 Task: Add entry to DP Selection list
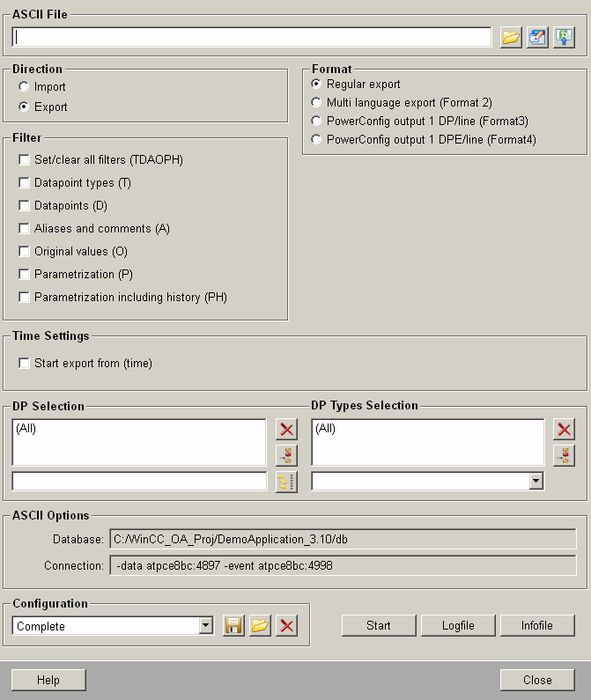[x=286, y=456]
